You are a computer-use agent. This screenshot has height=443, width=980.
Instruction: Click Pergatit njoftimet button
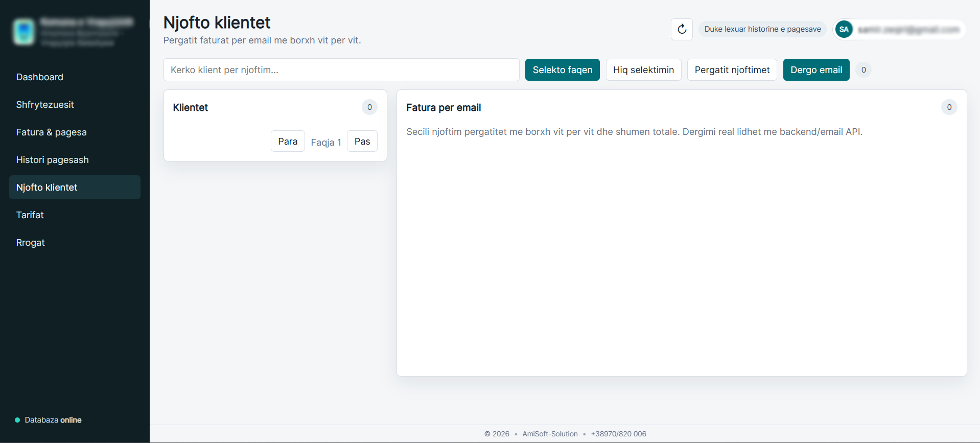pyautogui.click(x=732, y=70)
